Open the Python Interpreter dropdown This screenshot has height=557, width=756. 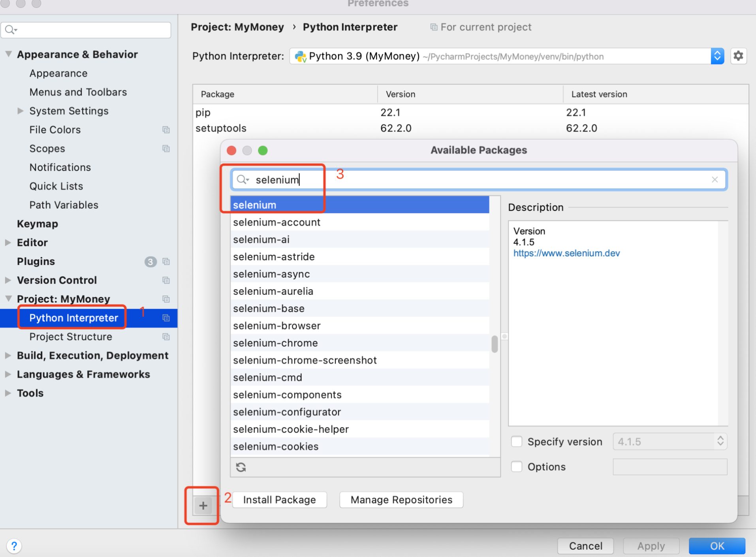(717, 56)
